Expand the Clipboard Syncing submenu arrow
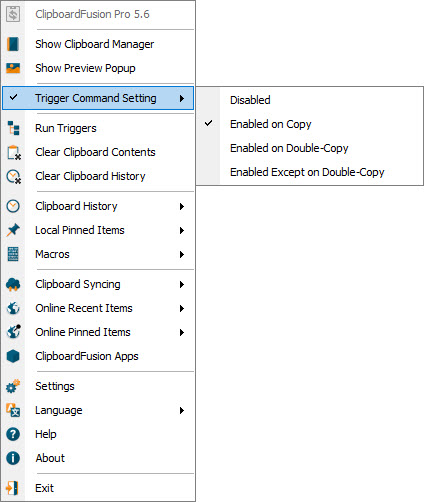Screen dimensions: 424x502 182,284
